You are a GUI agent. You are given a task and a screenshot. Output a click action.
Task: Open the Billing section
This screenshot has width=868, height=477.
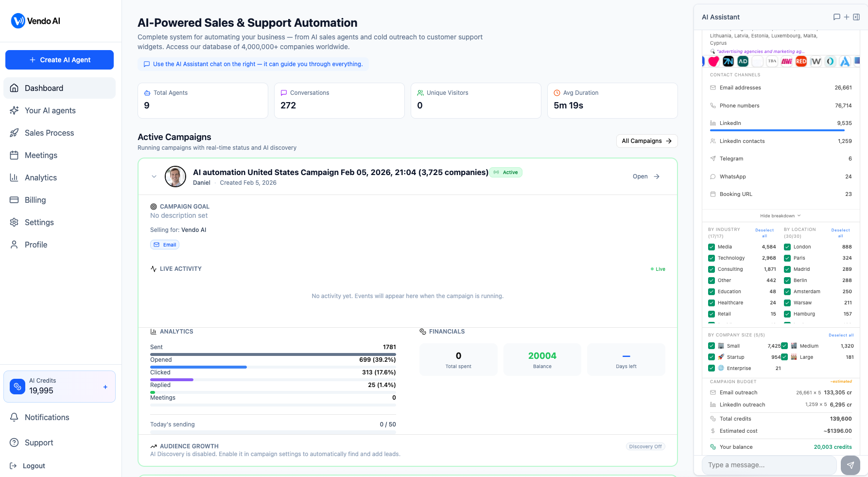pos(35,200)
